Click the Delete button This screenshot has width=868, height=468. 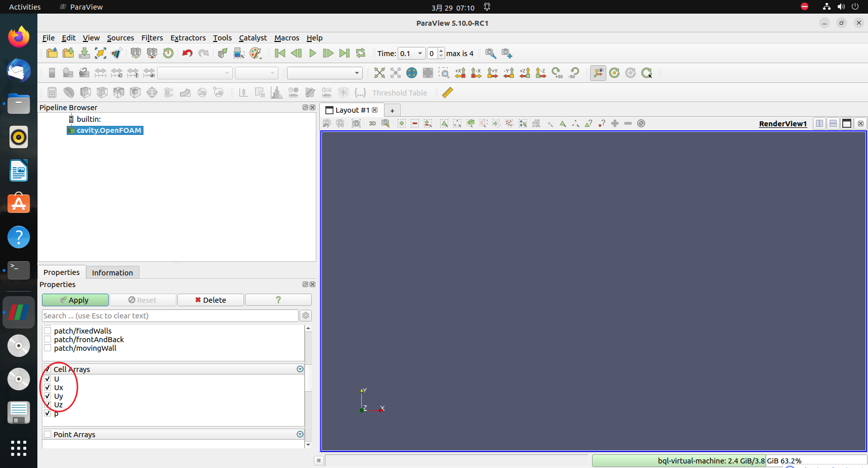pyautogui.click(x=211, y=300)
